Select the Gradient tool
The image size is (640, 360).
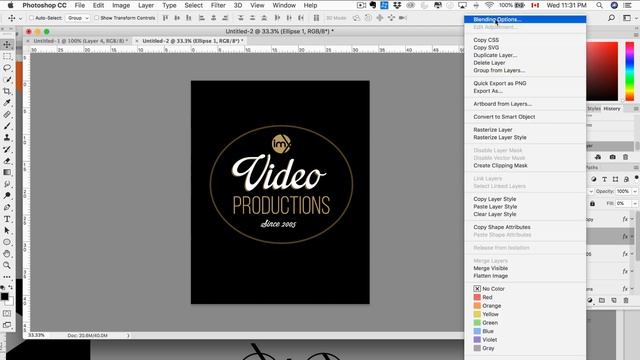tap(7, 172)
